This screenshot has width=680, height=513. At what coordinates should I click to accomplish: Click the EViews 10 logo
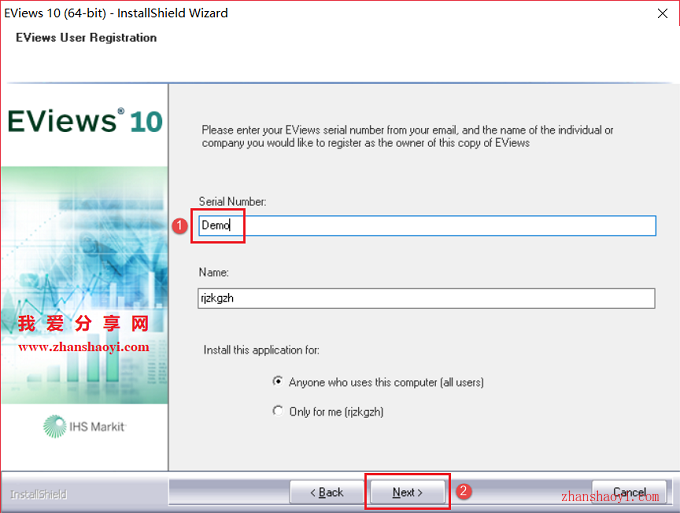85,121
